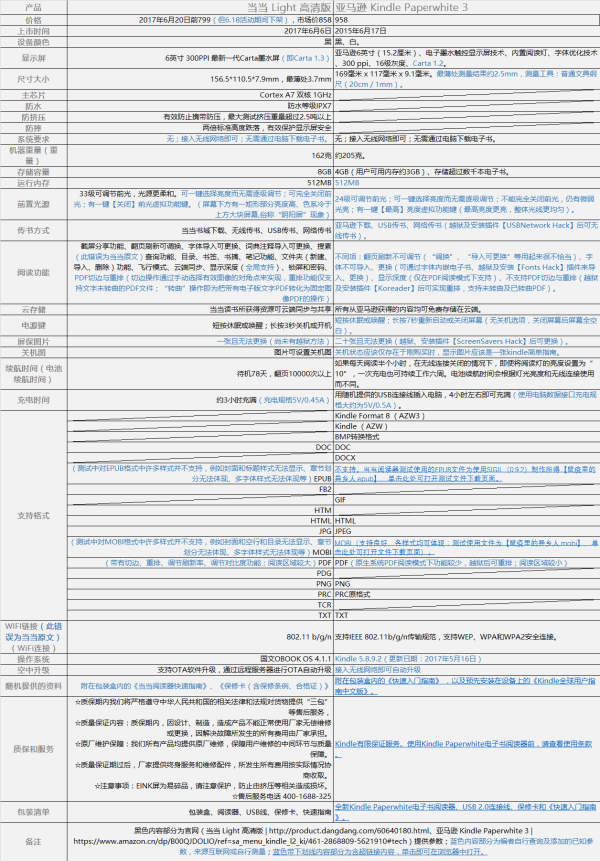Click the blue note 即Carta 1.3

pos(306,58)
